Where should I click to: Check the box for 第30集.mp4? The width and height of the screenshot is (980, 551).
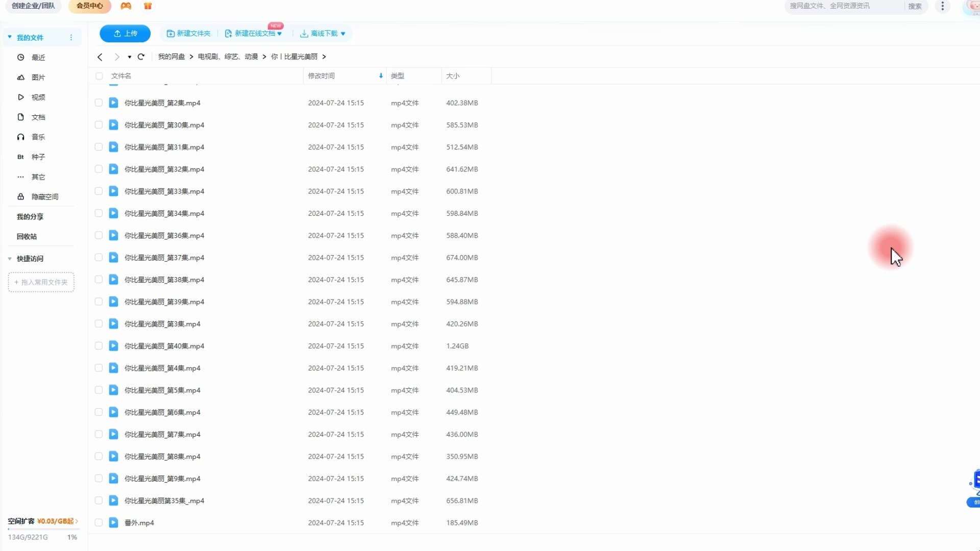[x=99, y=125]
